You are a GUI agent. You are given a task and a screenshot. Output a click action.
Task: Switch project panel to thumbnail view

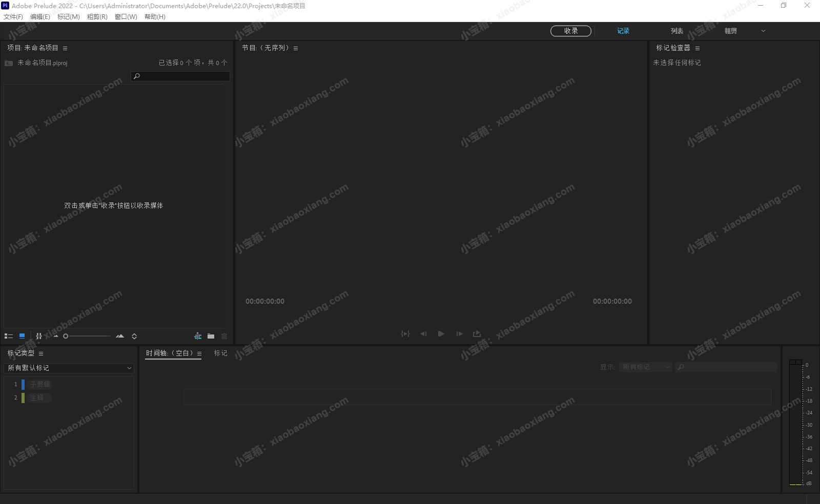tap(22, 336)
